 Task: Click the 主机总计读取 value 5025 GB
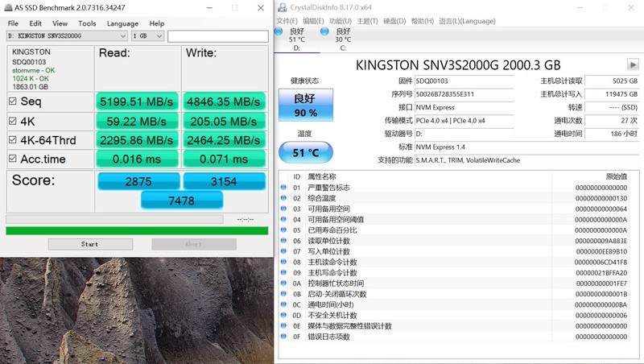(x=612, y=81)
